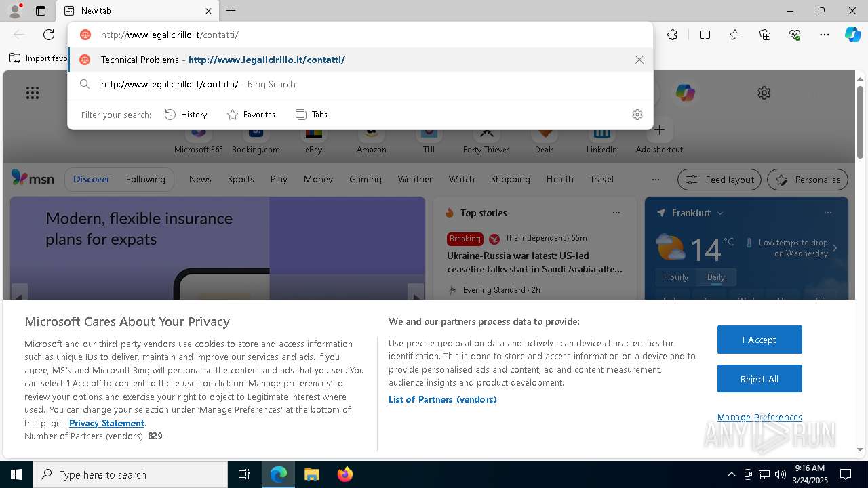Open Copilot sidebar icon
Viewport: 868px width, 488px height.
coord(852,35)
